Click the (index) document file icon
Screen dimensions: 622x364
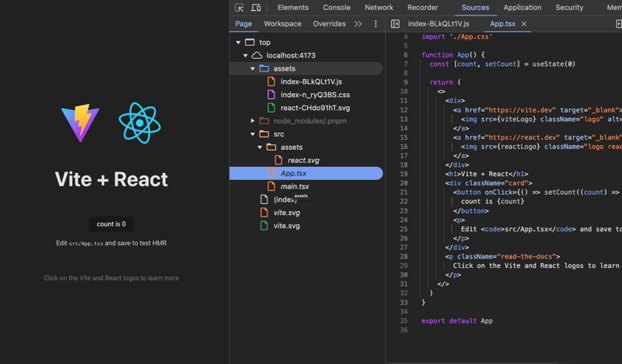[264, 199]
